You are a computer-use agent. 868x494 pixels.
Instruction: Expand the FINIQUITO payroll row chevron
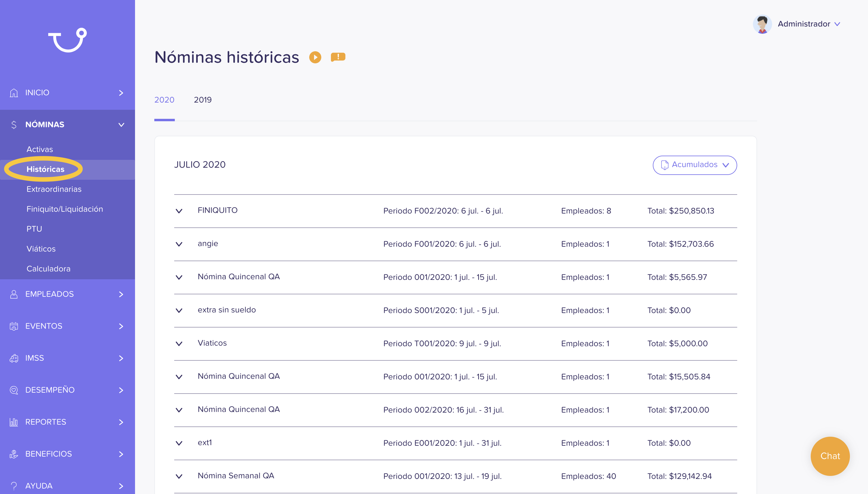179,211
